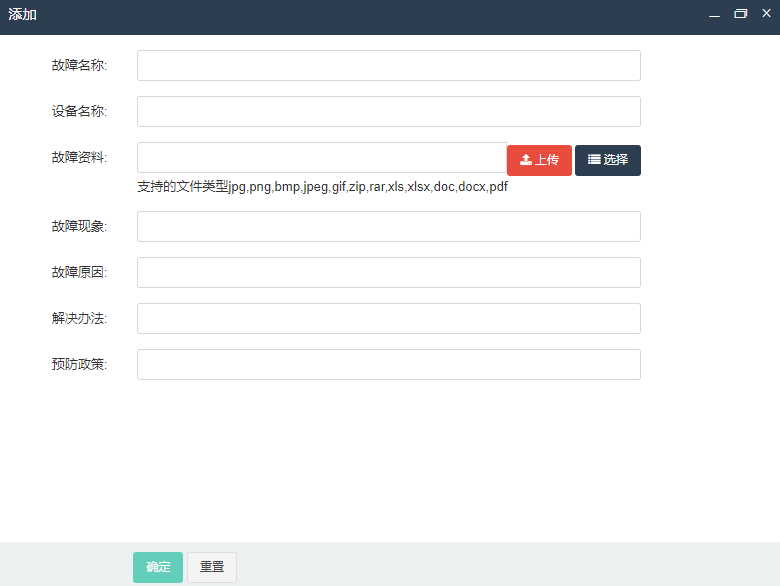
Task: Click the 解决办法 label
Action: tap(79, 318)
